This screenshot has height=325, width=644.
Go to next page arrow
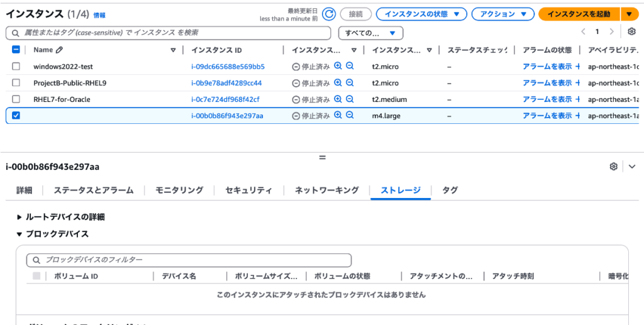click(612, 31)
